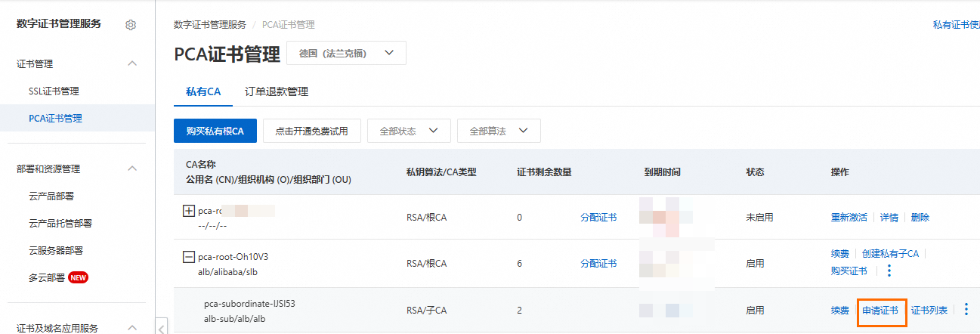Open 云产品部署 menu item
The height and width of the screenshot is (334, 980).
51,196
